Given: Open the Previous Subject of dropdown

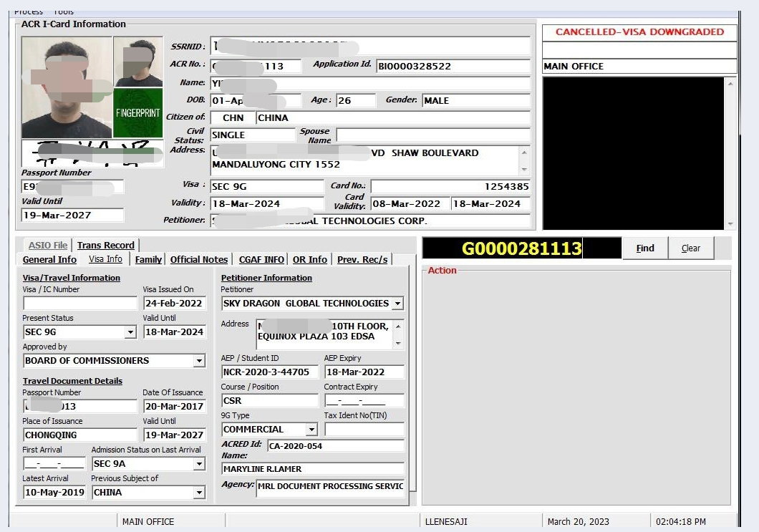Looking at the screenshot, I should tap(199, 493).
